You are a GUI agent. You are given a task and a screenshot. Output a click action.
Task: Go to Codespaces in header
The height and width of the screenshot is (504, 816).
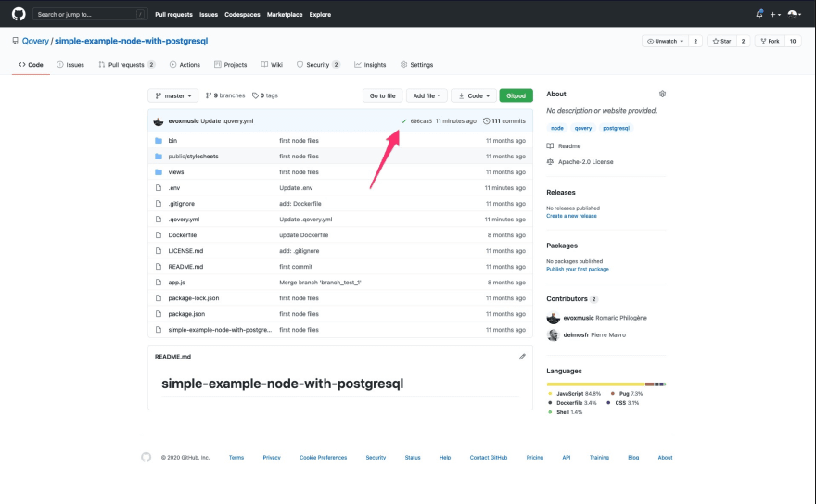pos(242,15)
